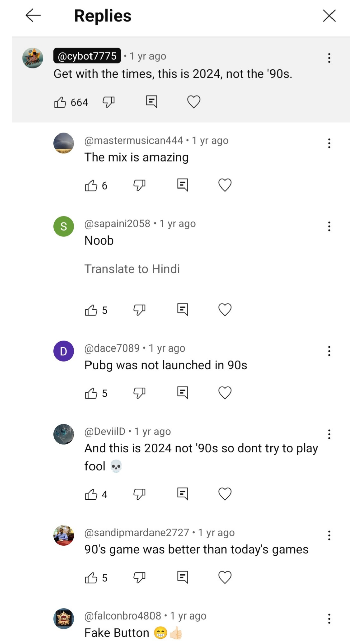Dislike the "Noob" reply
Image resolution: width=362 pixels, height=644 pixels.
(x=139, y=310)
